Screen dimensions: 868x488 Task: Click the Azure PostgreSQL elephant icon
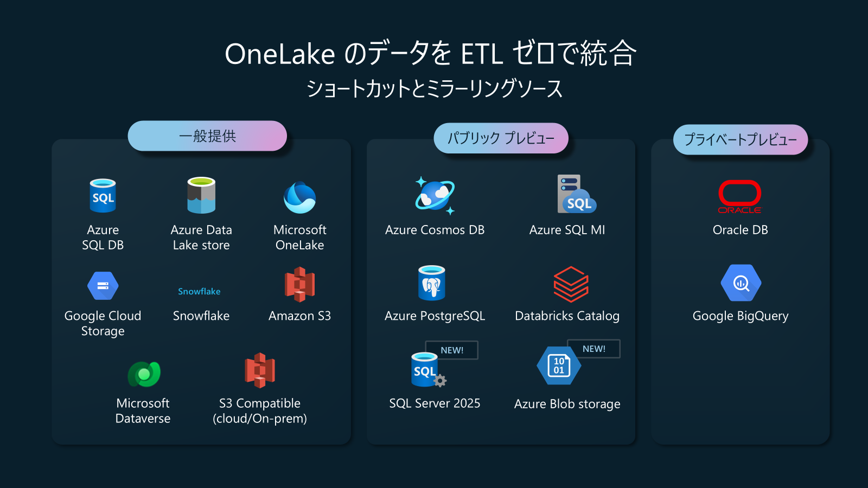pos(432,282)
